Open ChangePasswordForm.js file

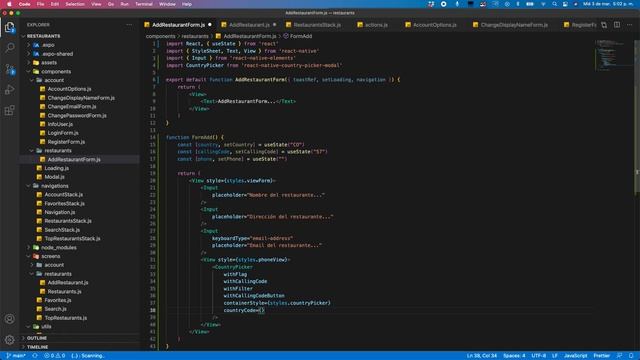pos(77,116)
